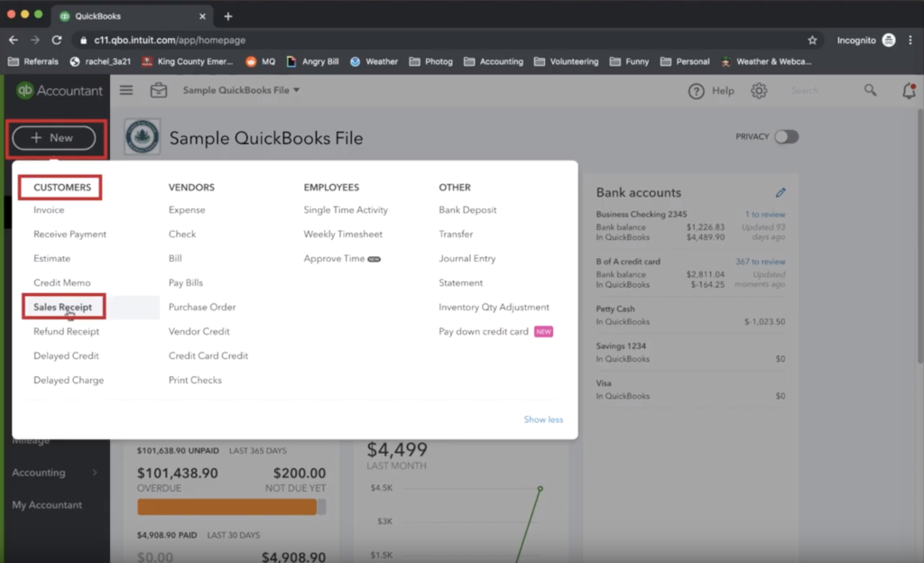This screenshot has width=924, height=563.
Task: Select Pay down credit card option
Action: pos(484,331)
